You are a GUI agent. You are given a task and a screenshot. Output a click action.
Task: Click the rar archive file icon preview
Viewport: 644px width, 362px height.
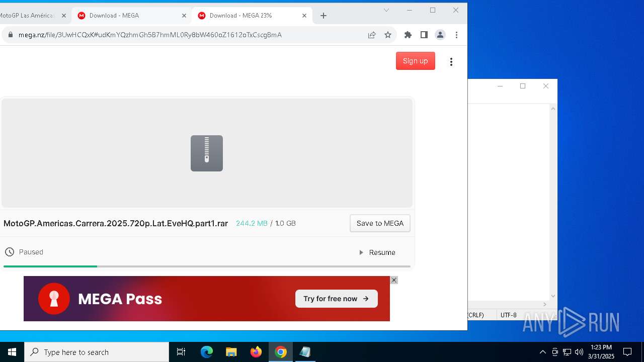[207, 153]
